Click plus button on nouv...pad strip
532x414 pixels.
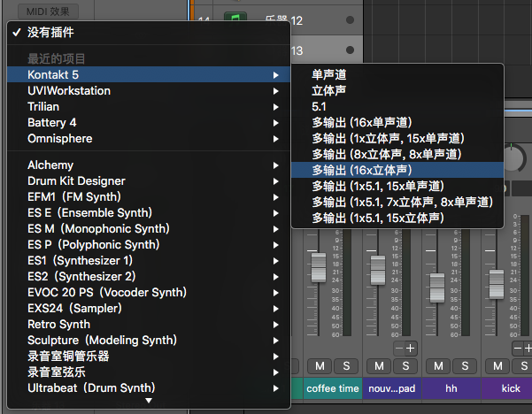click(x=411, y=349)
